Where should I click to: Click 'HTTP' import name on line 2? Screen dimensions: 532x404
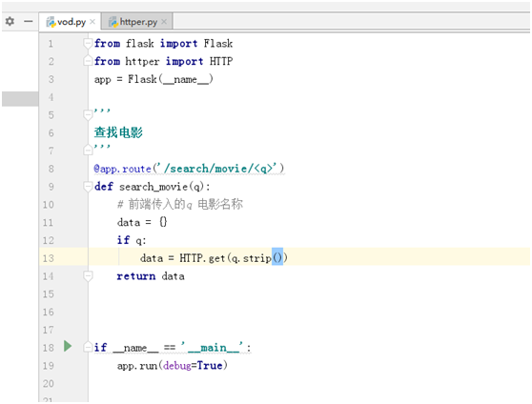[221, 61]
